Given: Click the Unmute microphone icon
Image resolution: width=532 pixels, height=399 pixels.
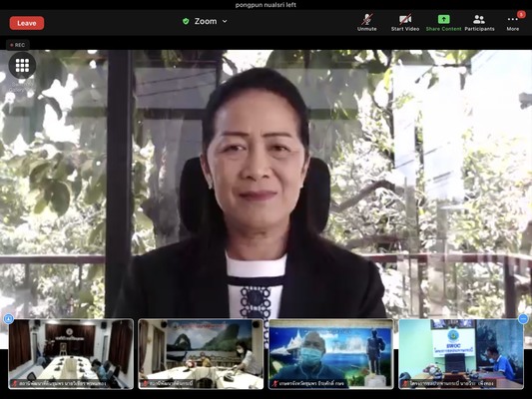Looking at the screenshot, I should tap(366, 19).
